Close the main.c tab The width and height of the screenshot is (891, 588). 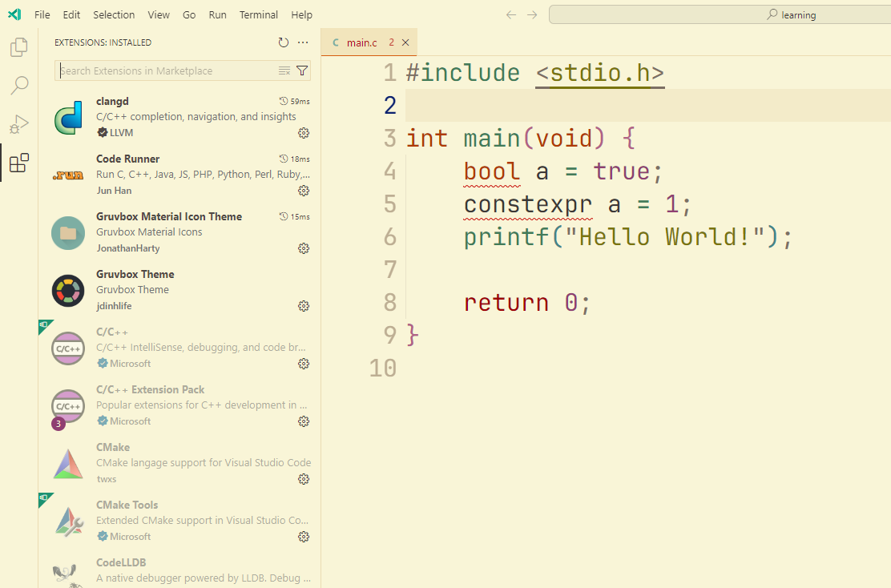click(405, 42)
